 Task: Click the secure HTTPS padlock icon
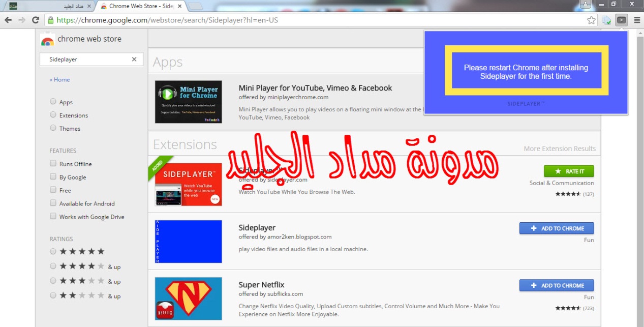coord(50,20)
